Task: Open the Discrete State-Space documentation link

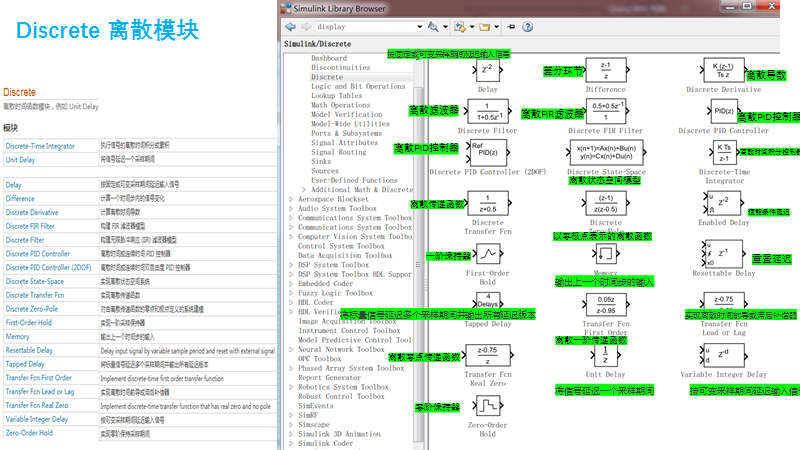Action: coord(34,281)
